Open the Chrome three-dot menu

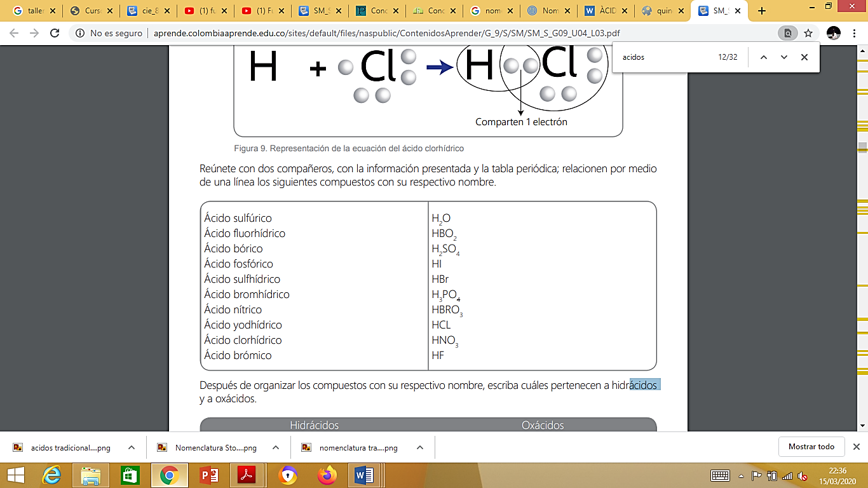click(854, 33)
